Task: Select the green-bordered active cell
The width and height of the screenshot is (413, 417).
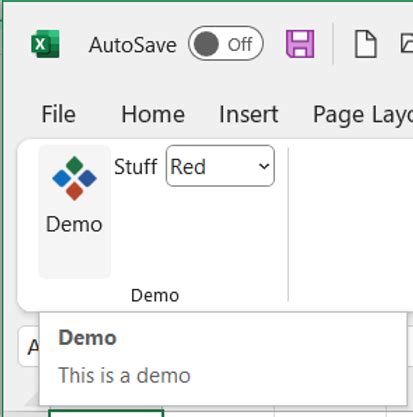Action: [106, 414]
